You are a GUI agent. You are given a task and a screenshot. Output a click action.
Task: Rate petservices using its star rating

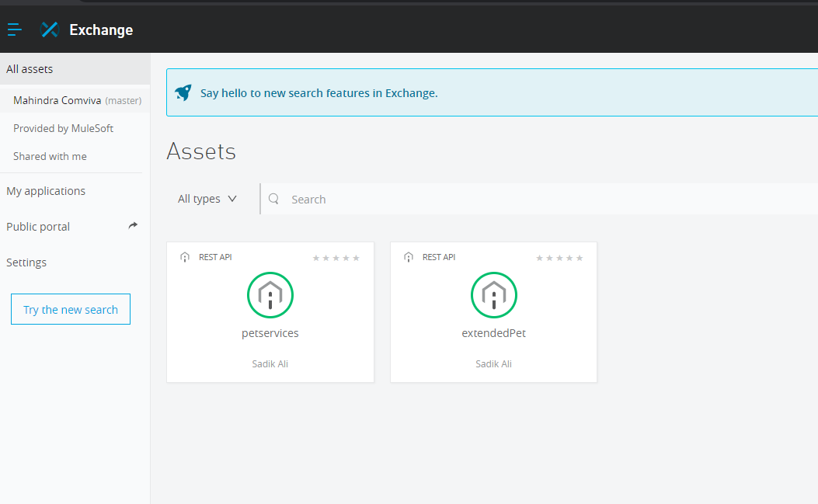tap(336, 258)
